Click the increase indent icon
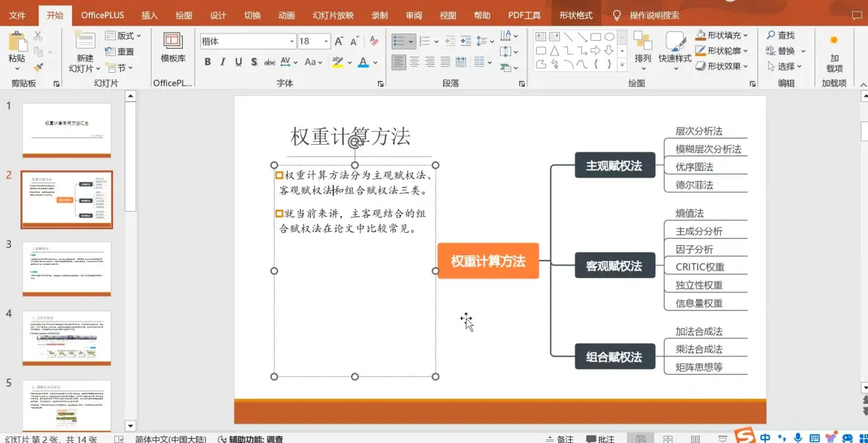This screenshot has width=868, height=443. click(x=465, y=41)
